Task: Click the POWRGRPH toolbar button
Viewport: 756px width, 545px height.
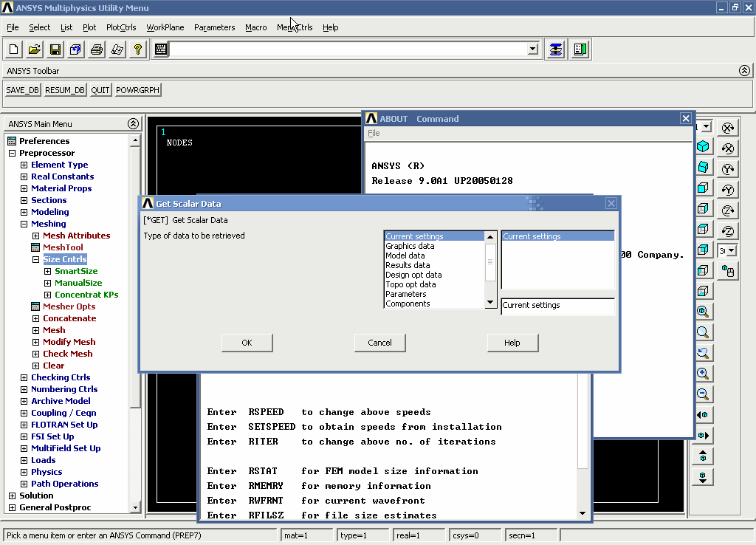Action: click(x=137, y=90)
